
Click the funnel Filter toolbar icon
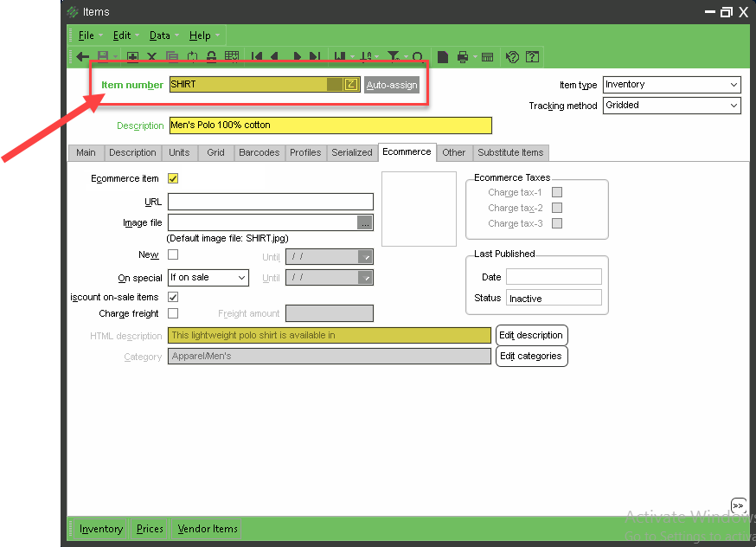coord(394,57)
